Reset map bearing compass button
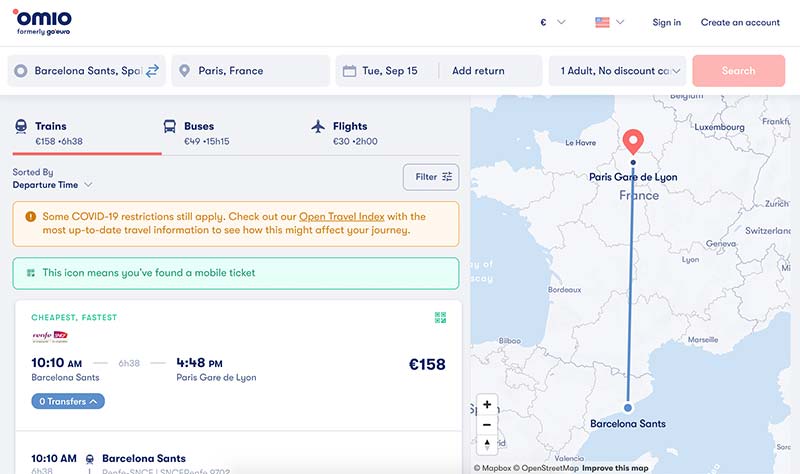This screenshot has height=474, width=800. click(x=487, y=444)
